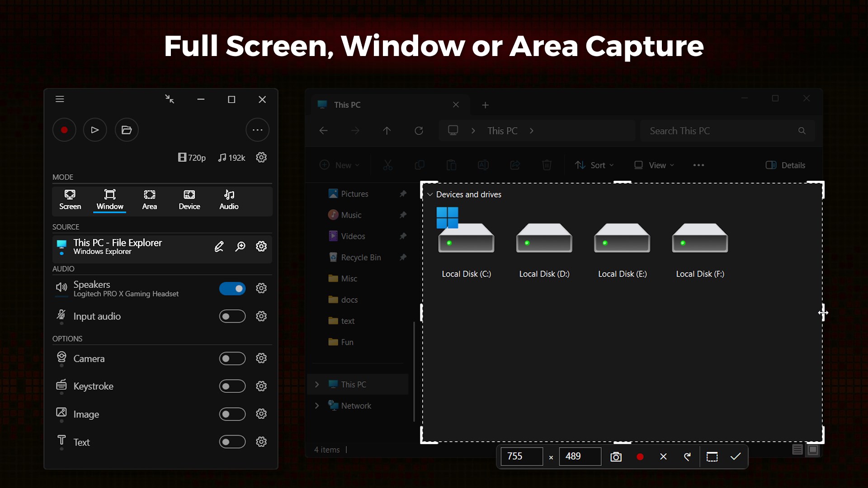Viewport: 868px width, 488px height.
Task: Select the Audio capture mode
Action: 229,200
